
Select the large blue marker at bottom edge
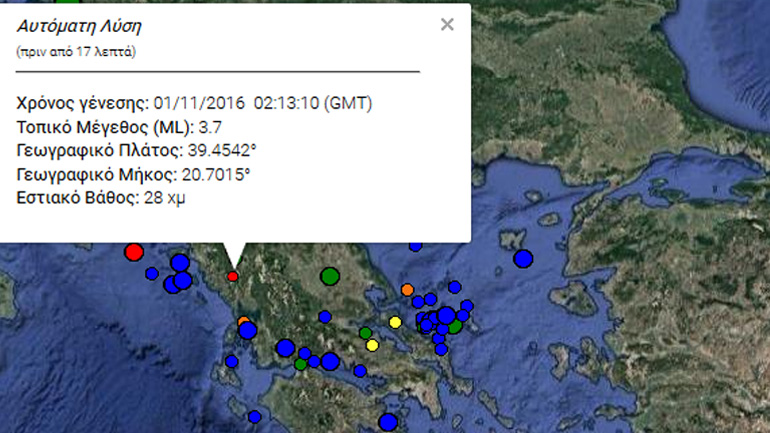coord(388,423)
